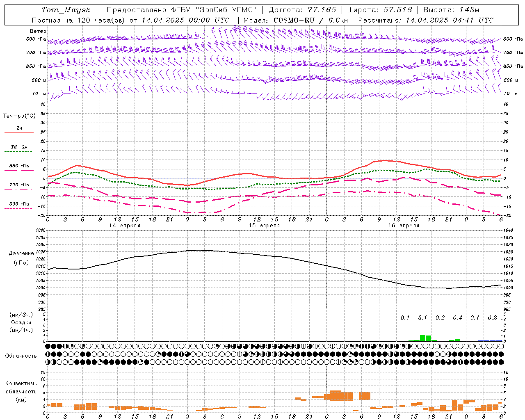Image resolution: width=525 pixels, height=420 pixels.
Task: Click the 2.1 precipitation amount value
Action: coord(422,318)
